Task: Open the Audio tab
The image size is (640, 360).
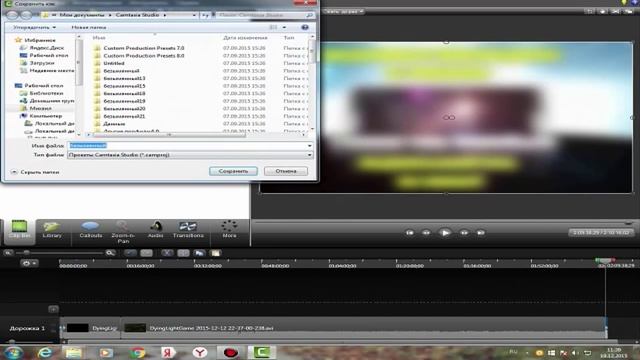Action: coord(156,230)
